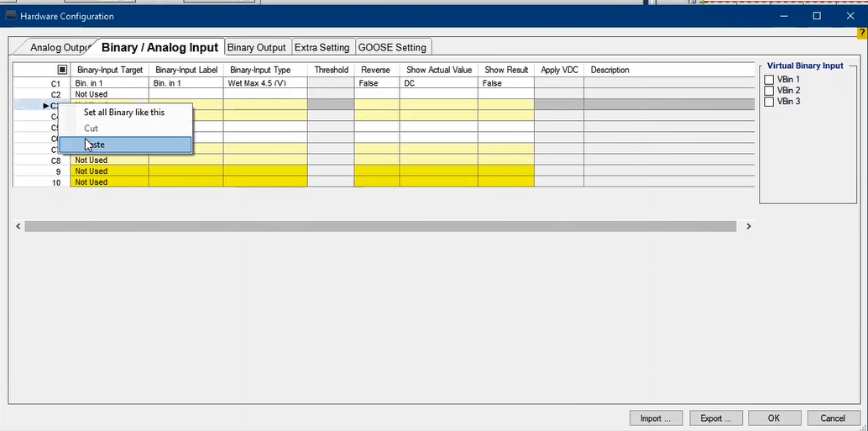Click the right arrow of horizontal scrollbar
This screenshot has height=431, width=868.
(748, 226)
